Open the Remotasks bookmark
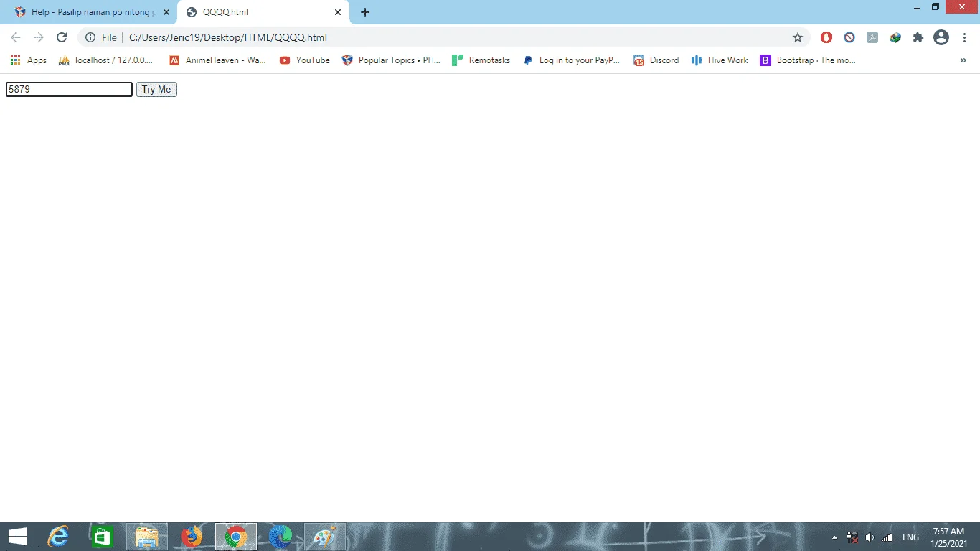Image resolution: width=980 pixels, height=551 pixels. (481, 60)
